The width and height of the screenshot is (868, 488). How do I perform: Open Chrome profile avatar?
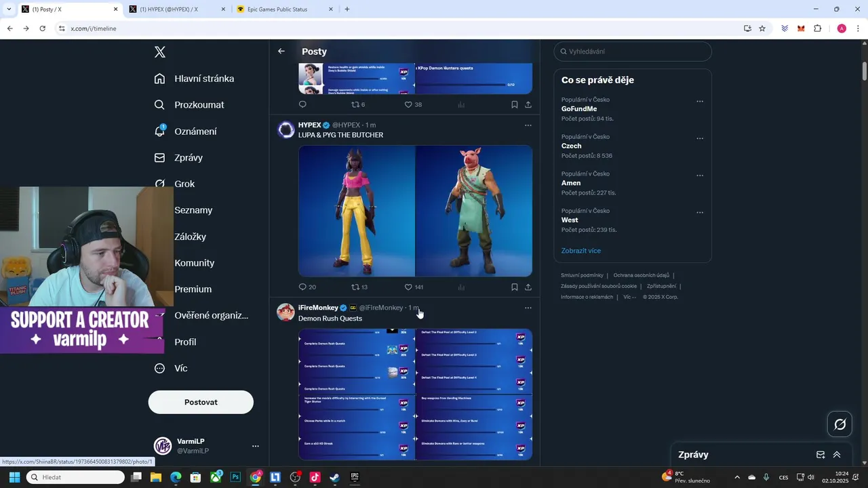coord(842,28)
